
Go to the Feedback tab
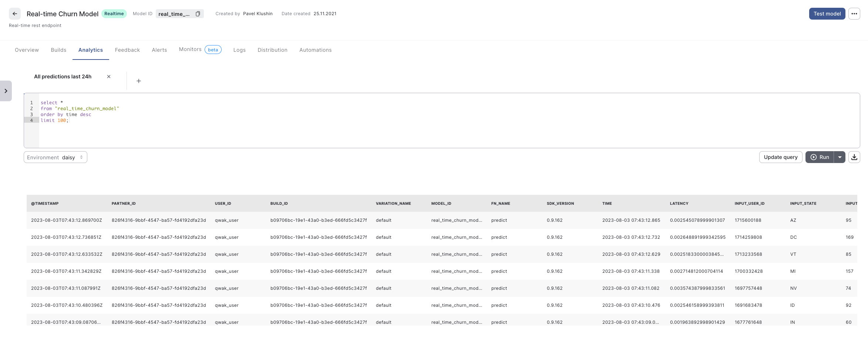click(127, 50)
